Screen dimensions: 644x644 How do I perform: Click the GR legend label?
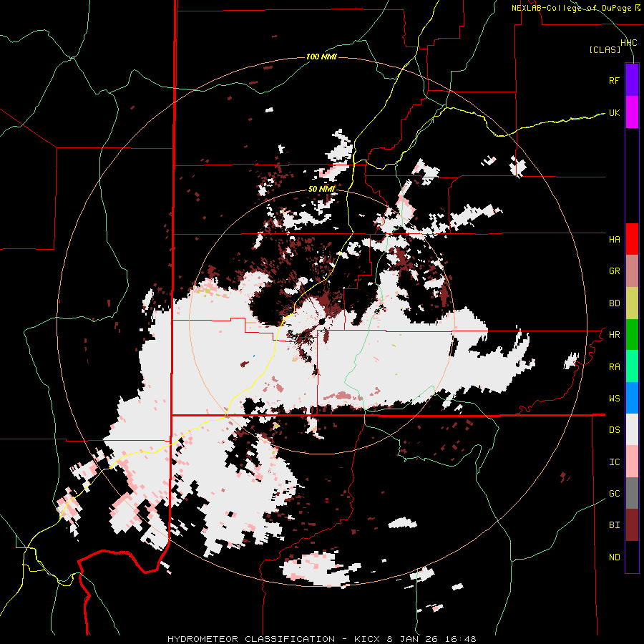(614, 271)
